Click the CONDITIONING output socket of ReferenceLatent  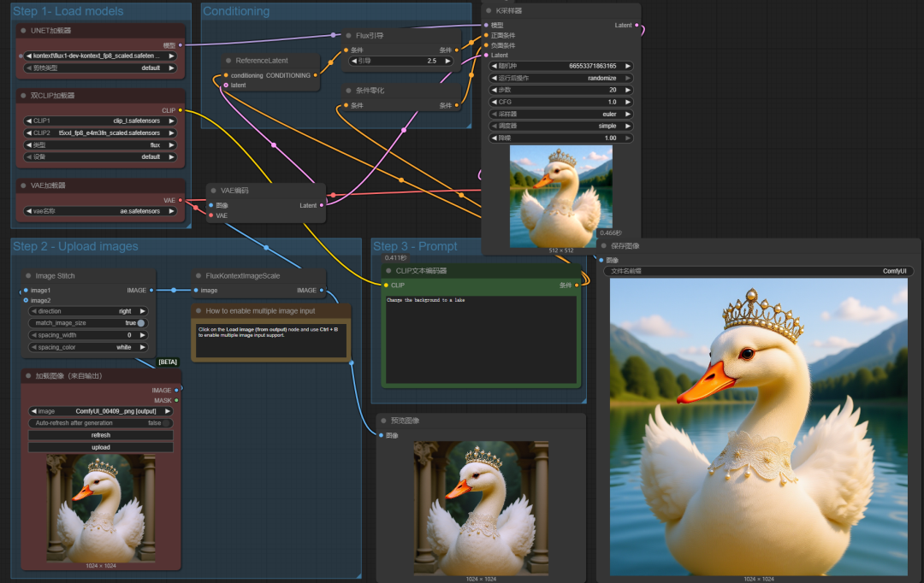coord(315,75)
